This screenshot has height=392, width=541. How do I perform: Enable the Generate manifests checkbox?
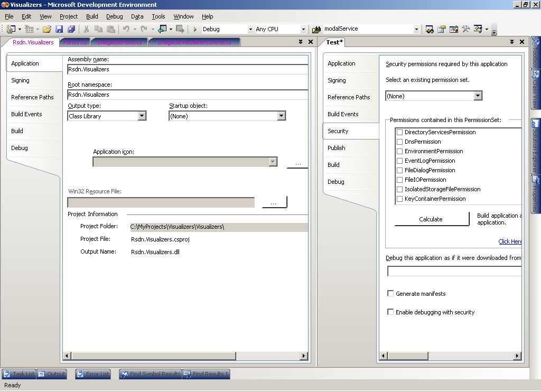pos(391,294)
